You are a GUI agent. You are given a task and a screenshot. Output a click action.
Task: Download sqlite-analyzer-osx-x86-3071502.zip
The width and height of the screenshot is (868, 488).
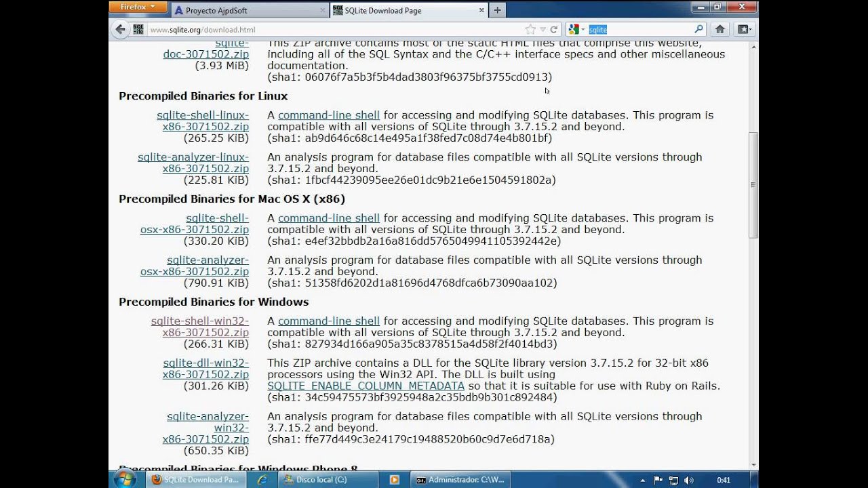[195, 266]
